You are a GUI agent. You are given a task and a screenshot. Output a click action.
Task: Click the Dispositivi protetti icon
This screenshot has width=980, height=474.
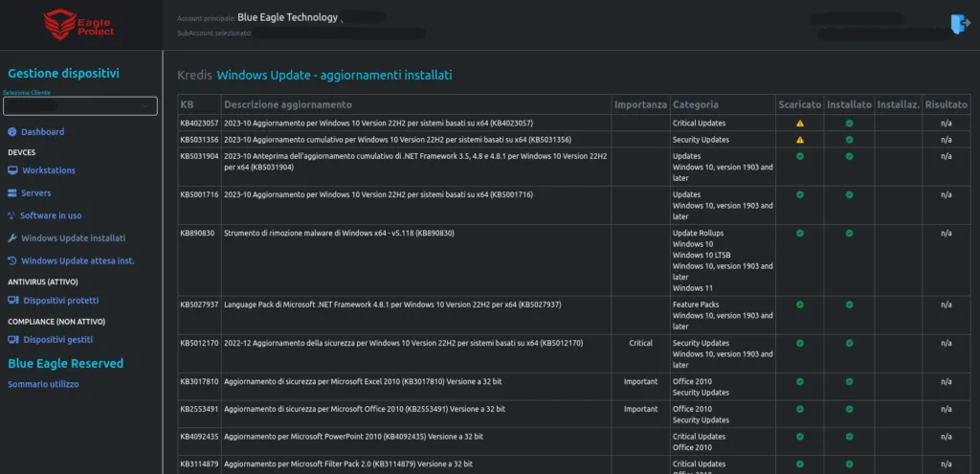12,300
